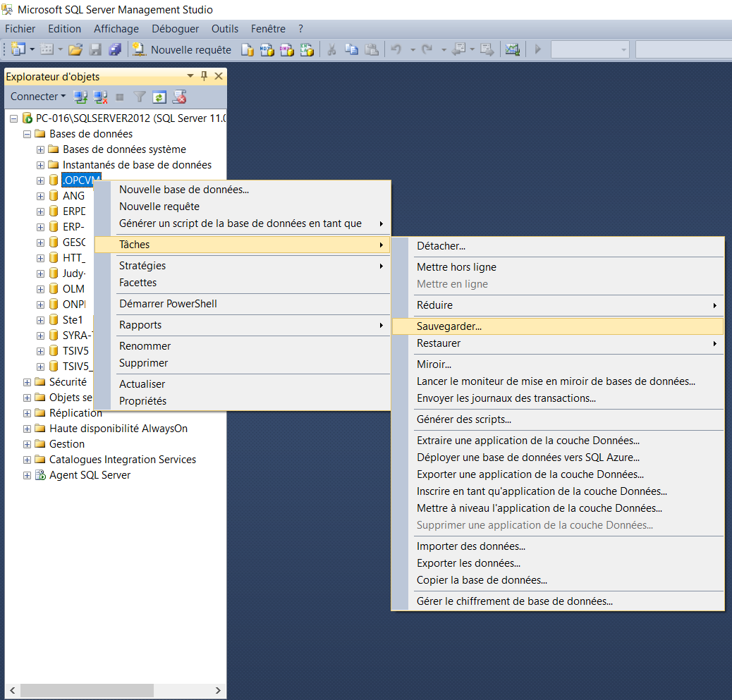Select the Haute disponibilité AlwaysOn node
Screen dimensions: 732x700
[118, 429]
